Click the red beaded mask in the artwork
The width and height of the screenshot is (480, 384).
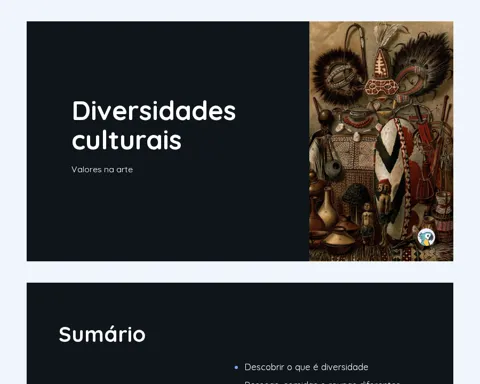[382, 87]
